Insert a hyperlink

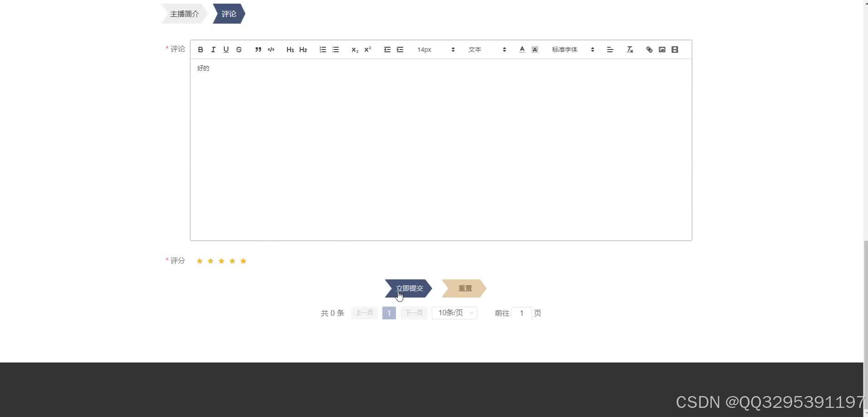[x=649, y=50]
